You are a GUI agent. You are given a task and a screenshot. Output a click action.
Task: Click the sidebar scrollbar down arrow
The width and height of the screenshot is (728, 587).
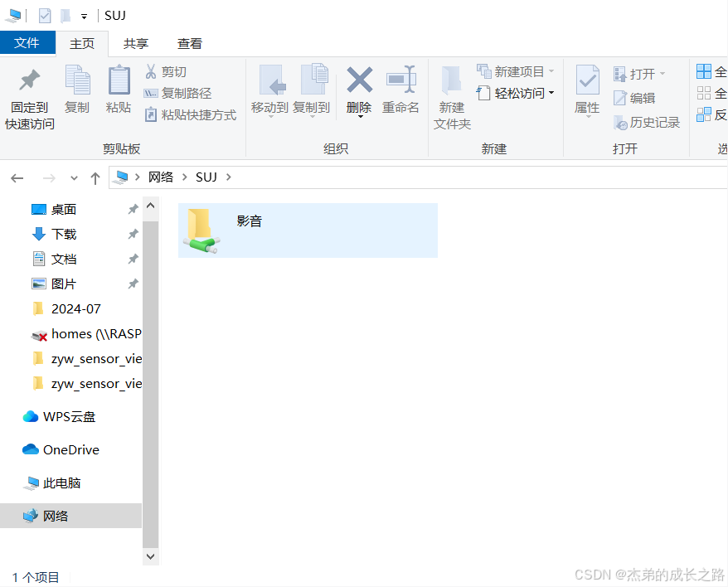150,555
